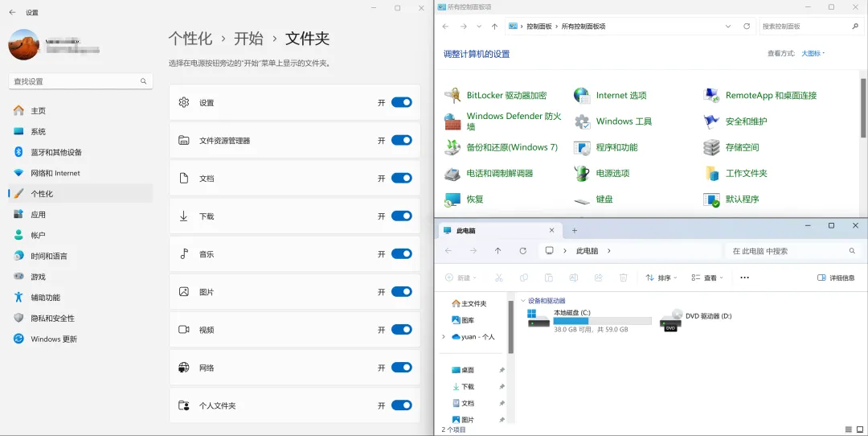Click up arrow in Control Panel navigation
The image size is (868, 436).
pos(494,26)
